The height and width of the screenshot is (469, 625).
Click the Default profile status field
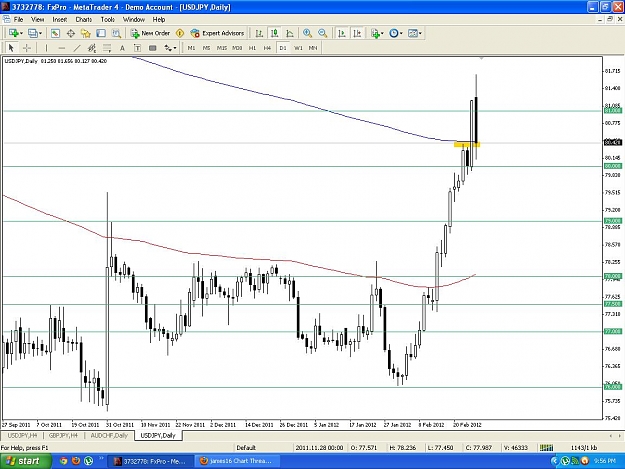pyautogui.click(x=246, y=448)
